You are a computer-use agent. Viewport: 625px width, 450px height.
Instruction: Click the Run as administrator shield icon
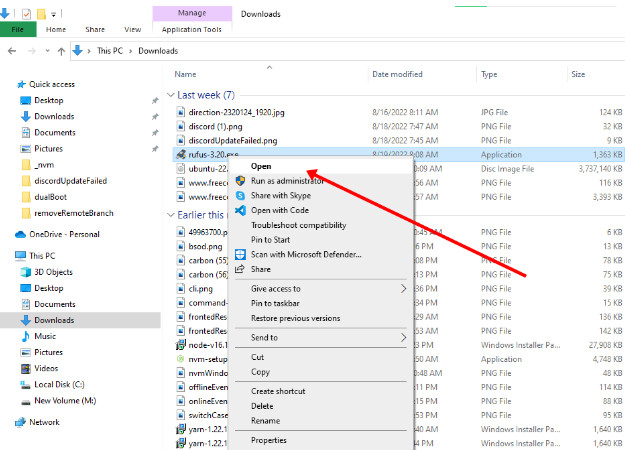coord(240,181)
